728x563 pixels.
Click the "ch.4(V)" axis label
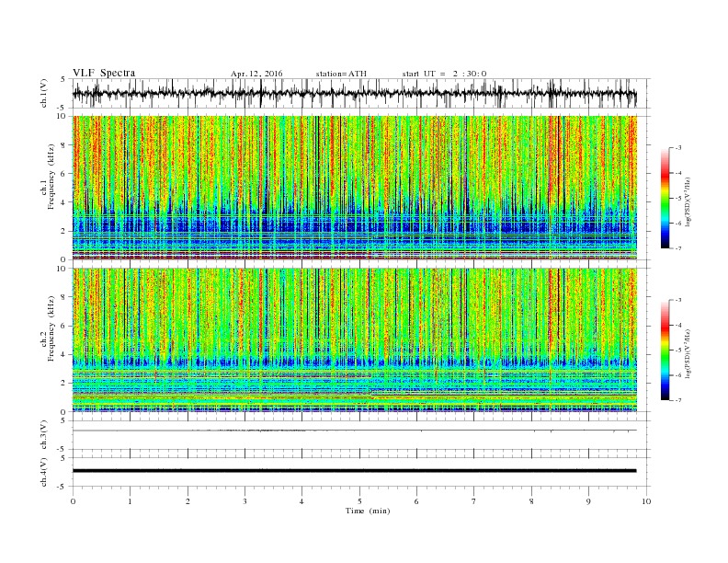(43, 472)
